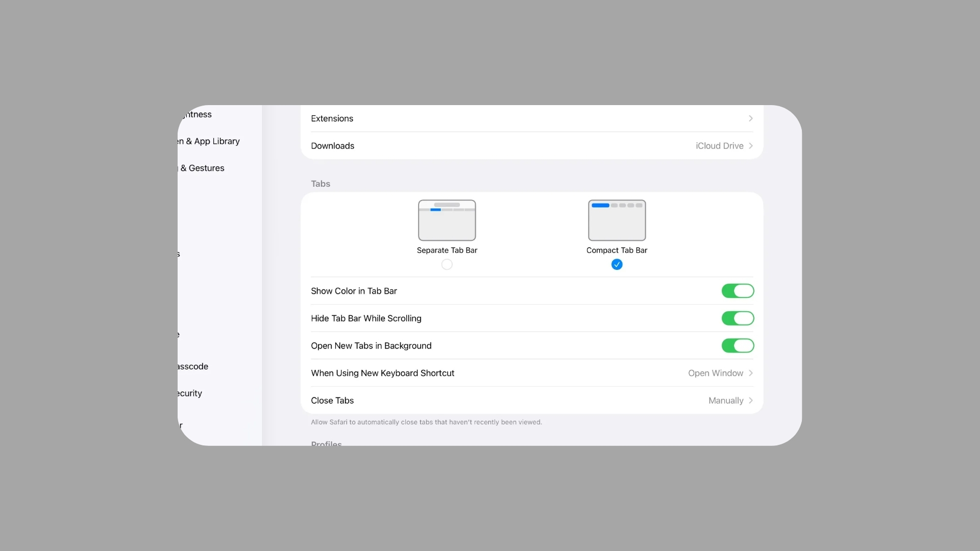Open the Downloads setting row
This screenshot has height=551, width=980.
(x=333, y=146)
